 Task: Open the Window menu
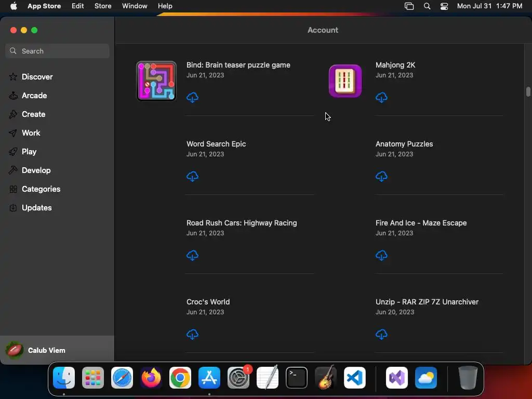tap(135, 6)
